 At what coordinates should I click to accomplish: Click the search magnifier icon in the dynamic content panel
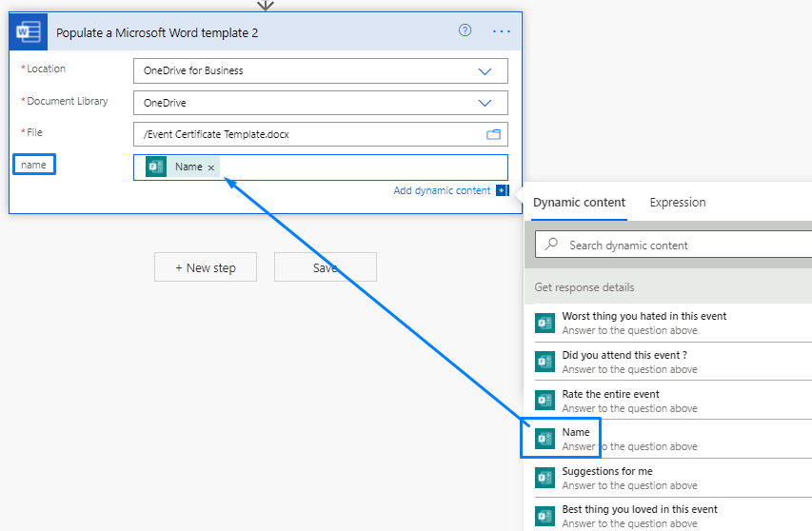pos(551,244)
